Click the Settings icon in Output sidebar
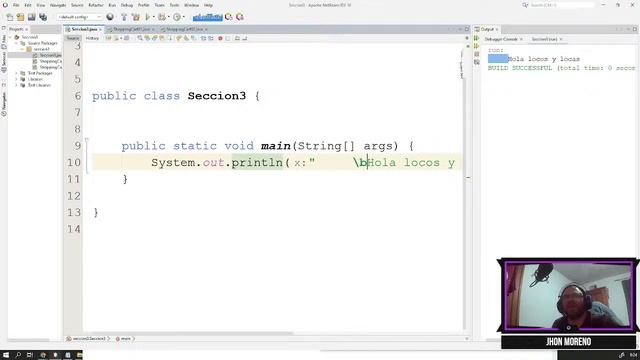640x360 pixels. click(x=476, y=62)
